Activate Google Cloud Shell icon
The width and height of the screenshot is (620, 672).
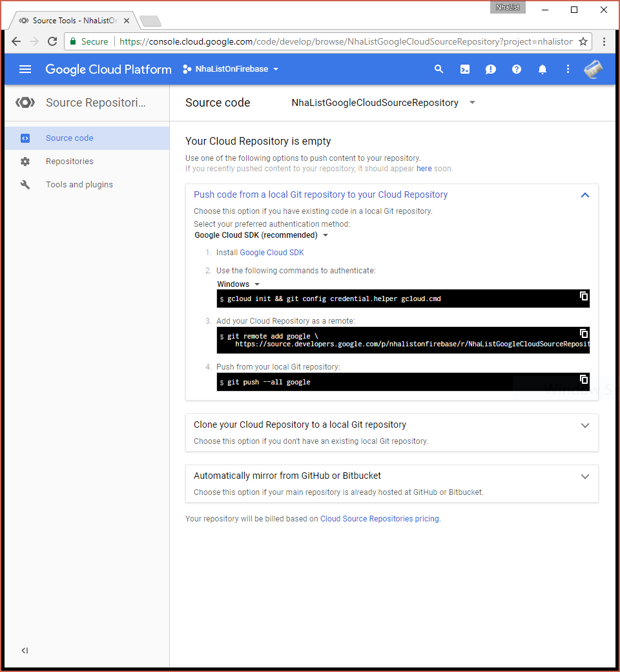coord(464,69)
